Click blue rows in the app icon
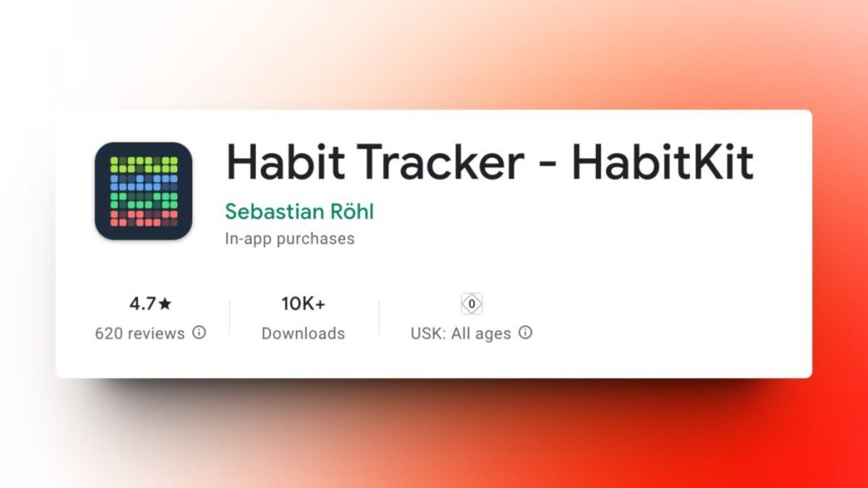The image size is (868, 488). click(x=144, y=181)
